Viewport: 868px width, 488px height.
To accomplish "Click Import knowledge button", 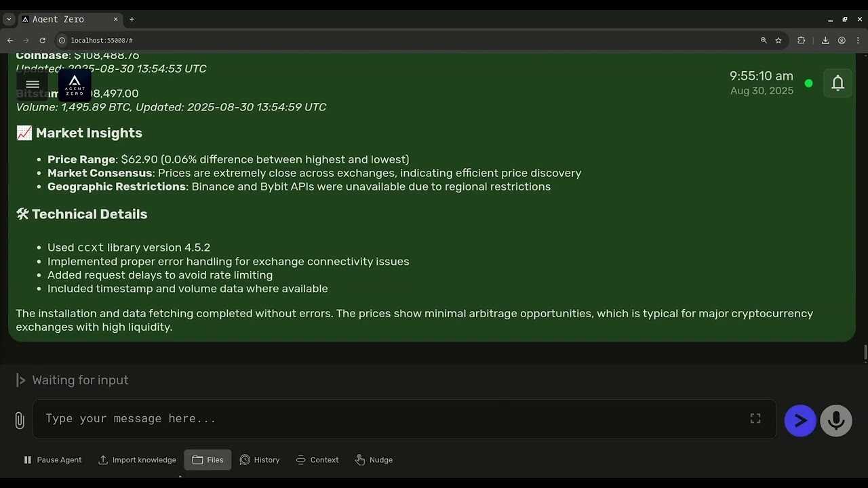I will [x=137, y=460].
